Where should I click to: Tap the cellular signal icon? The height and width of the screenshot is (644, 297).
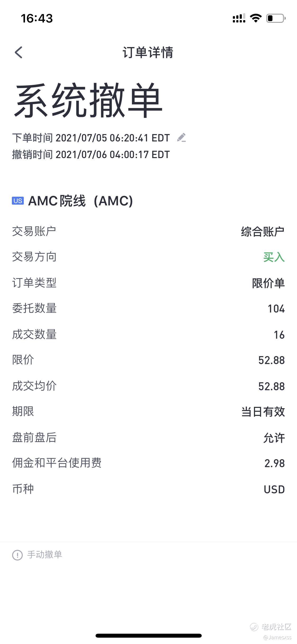coord(239,18)
